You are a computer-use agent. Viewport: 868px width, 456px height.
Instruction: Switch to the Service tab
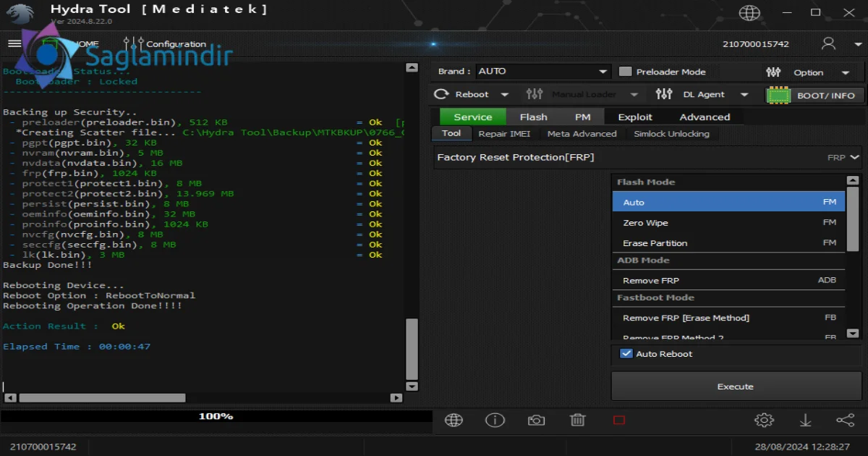[x=472, y=117]
